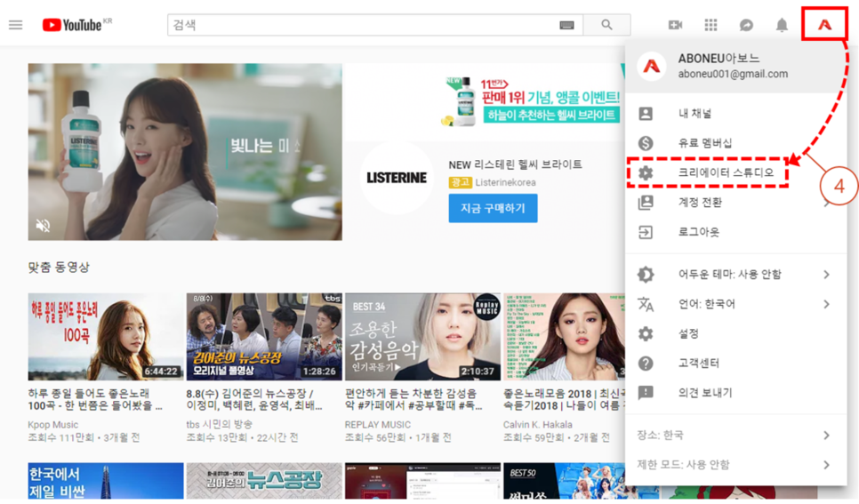This screenshot has height=504, width=859.
Task: Click the search magnifier button
Action: [606, 25]
